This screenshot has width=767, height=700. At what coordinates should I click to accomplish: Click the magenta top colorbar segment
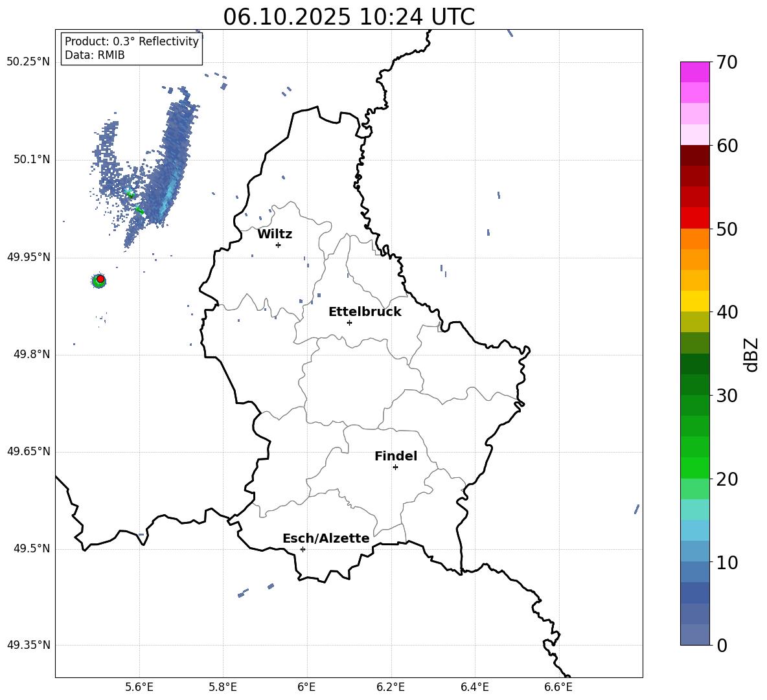click(x=694, y=72)
